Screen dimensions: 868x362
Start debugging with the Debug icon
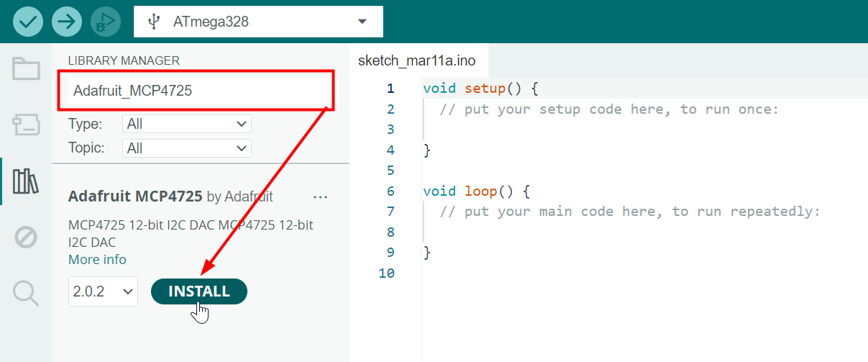point(106,22)
